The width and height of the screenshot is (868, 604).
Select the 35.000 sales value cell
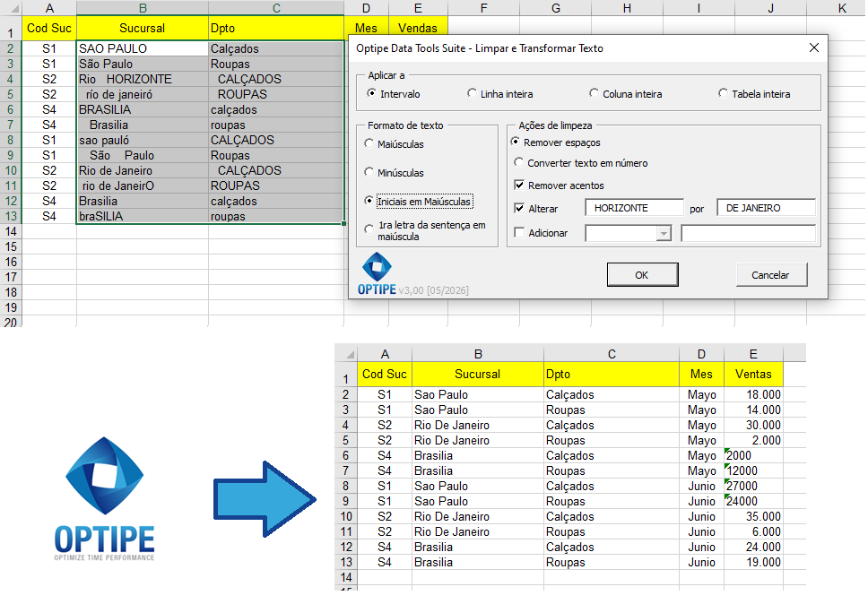(x=753, y=516)
